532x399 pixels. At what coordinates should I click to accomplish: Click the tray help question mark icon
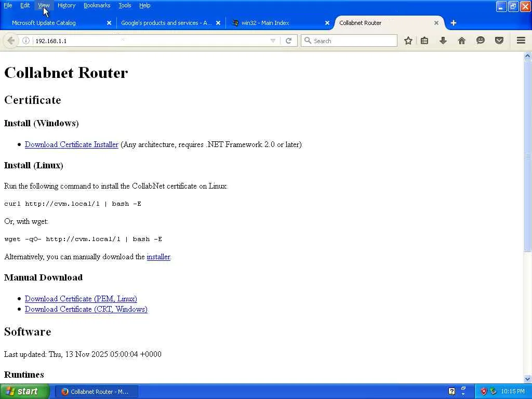(x=451, y=391)
